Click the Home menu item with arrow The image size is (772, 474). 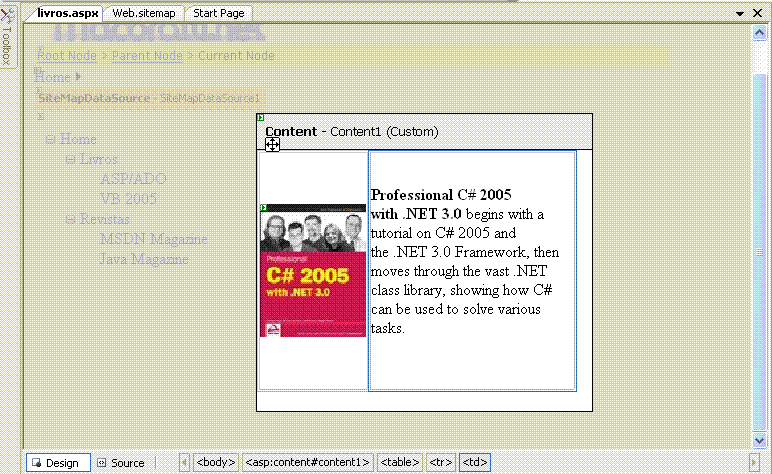(58, 77)
